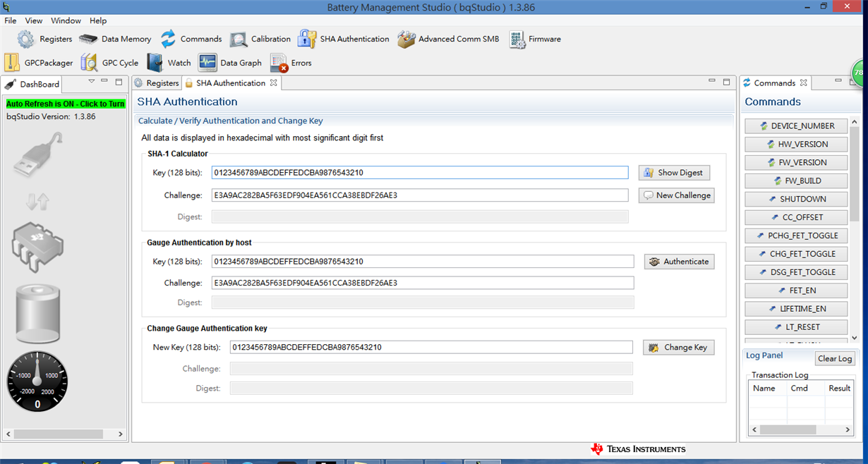Focus the SHA-1 Calculator Key field
Viewport: 868px width, 464px height.
pos(420,173)
